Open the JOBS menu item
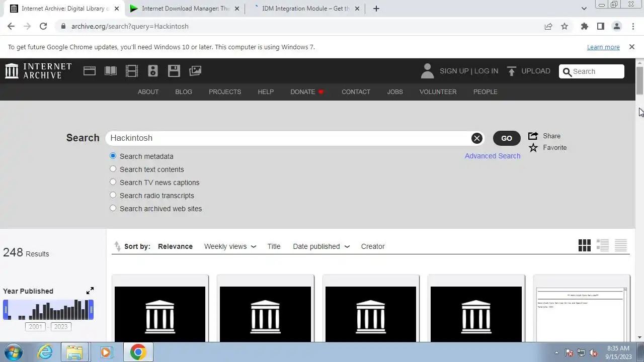Image resolution: width=644 pixels, height=362 pixels. 395,92
